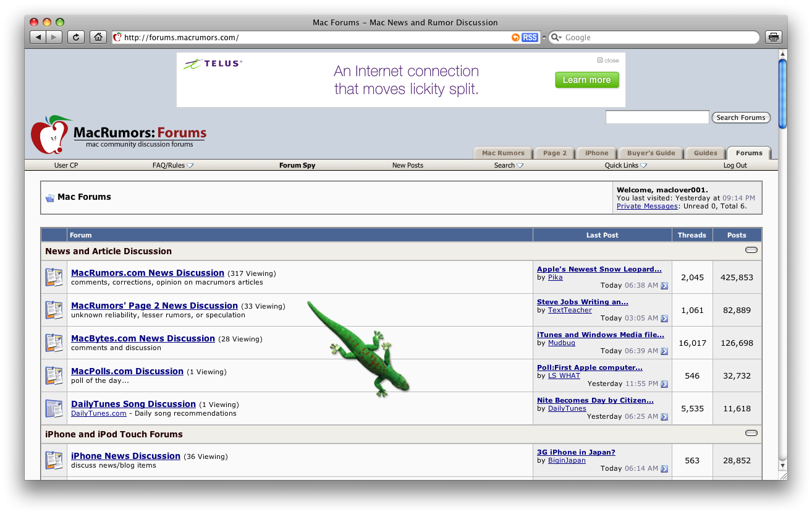Click the Threads column header

pos(692,235)
